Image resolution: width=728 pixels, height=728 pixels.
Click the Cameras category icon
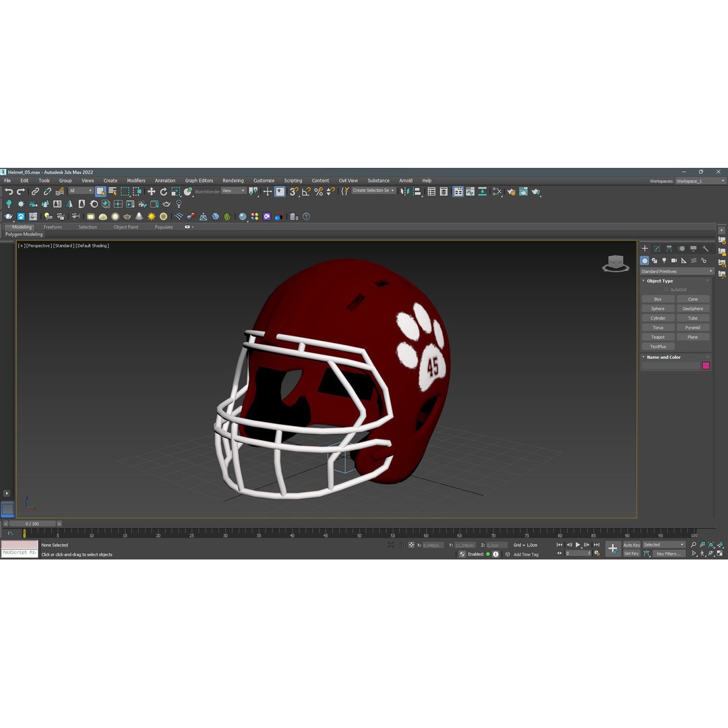(674, 260)
